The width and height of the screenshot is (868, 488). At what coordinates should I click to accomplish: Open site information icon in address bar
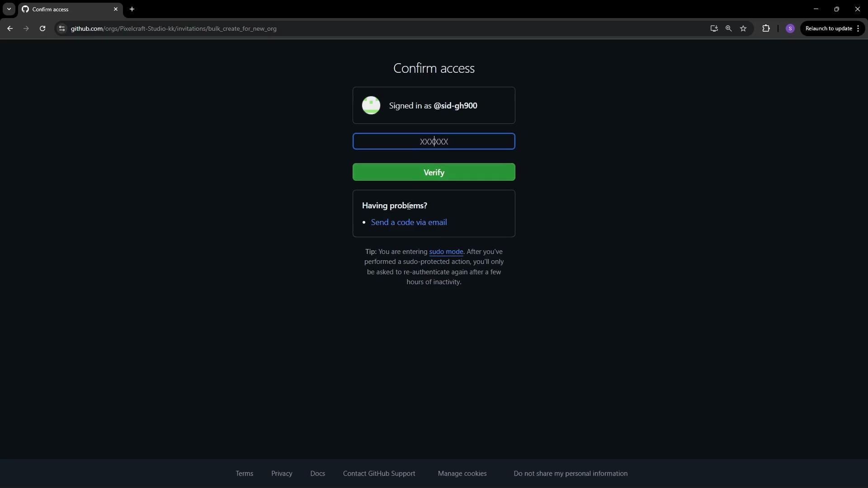pyautogui.click(x=62, y=28)
